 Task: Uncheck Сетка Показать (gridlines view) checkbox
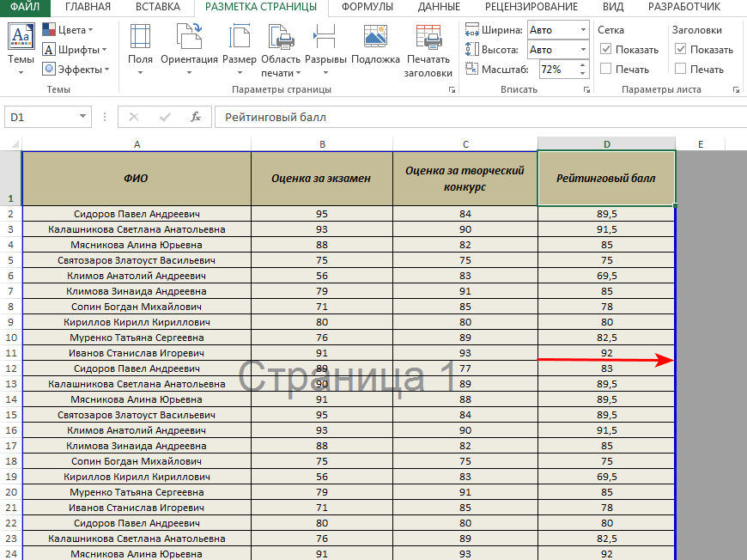point(606,50)
